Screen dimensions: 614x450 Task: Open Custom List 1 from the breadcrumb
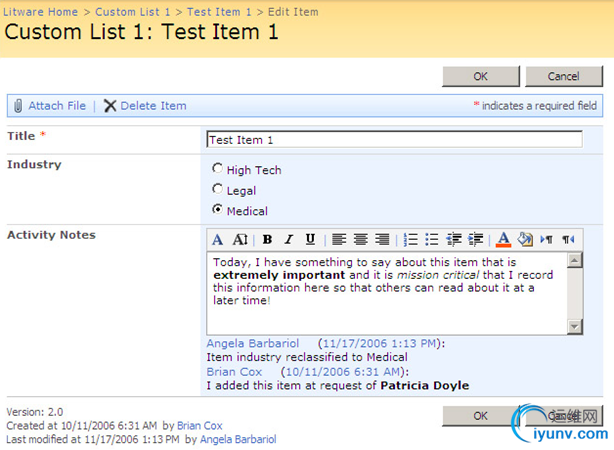pyautogui.click(x=133, y=12)
